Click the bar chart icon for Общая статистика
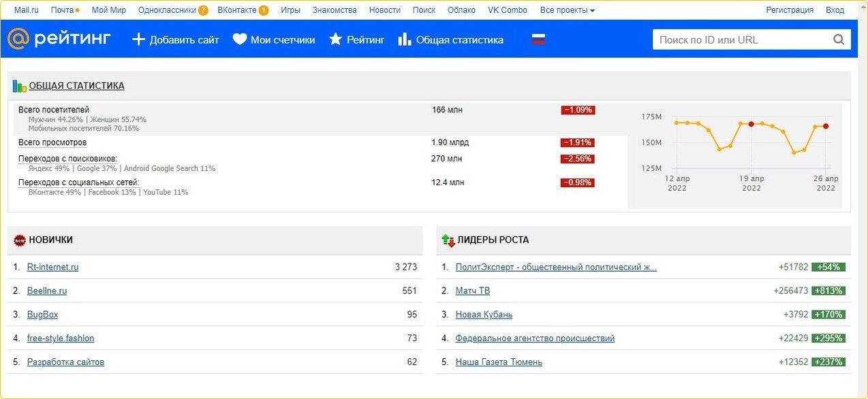This screenshot has width=868, height=399. click(405, 39)
